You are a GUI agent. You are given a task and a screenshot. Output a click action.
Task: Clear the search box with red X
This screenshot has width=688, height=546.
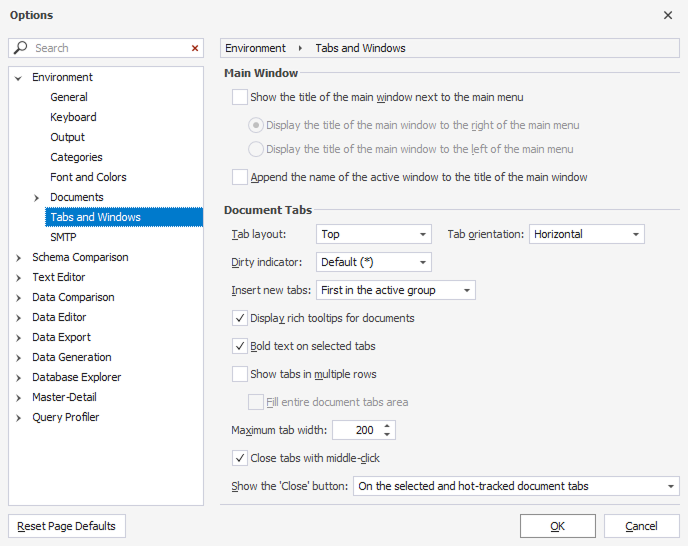195,48
